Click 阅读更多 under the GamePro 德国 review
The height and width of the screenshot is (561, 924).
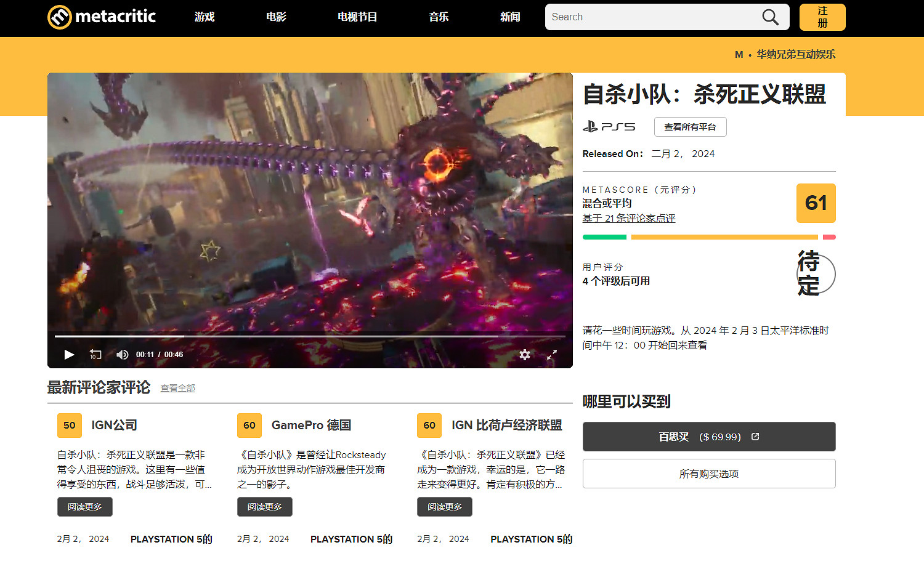tap(264, 507)
